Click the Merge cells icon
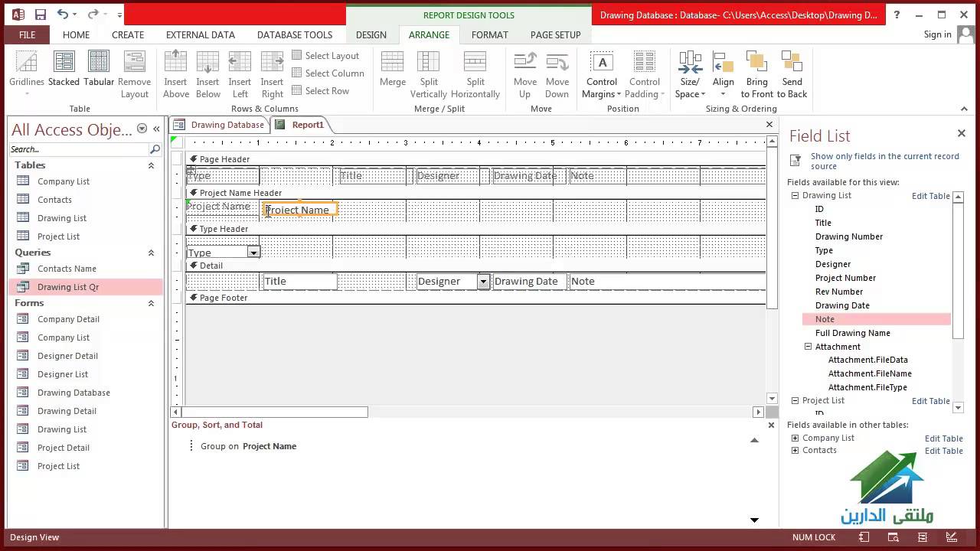 pos(392,67)
